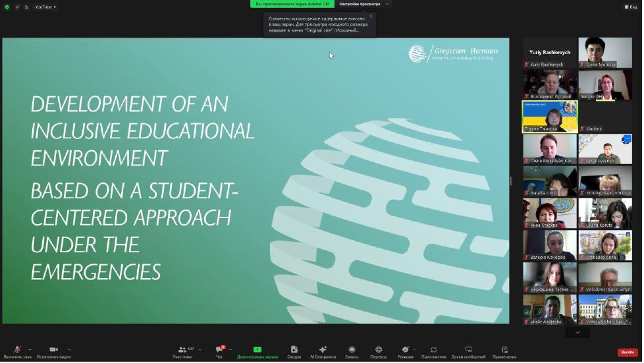Stop camera using Остановить видео button
644x363 pixels.
click(53, 350)
